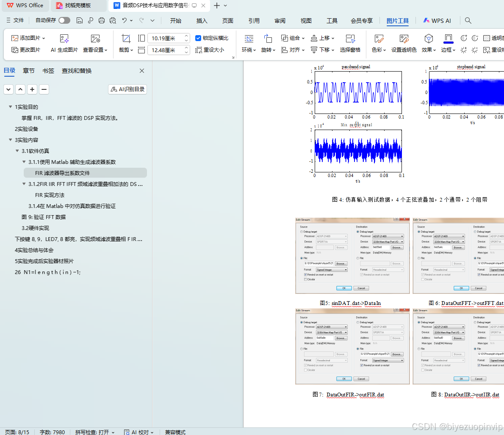The image size is (504, 435).
Task: Toggle the 自动保存 auto-save switch
Action: point(64,20)
